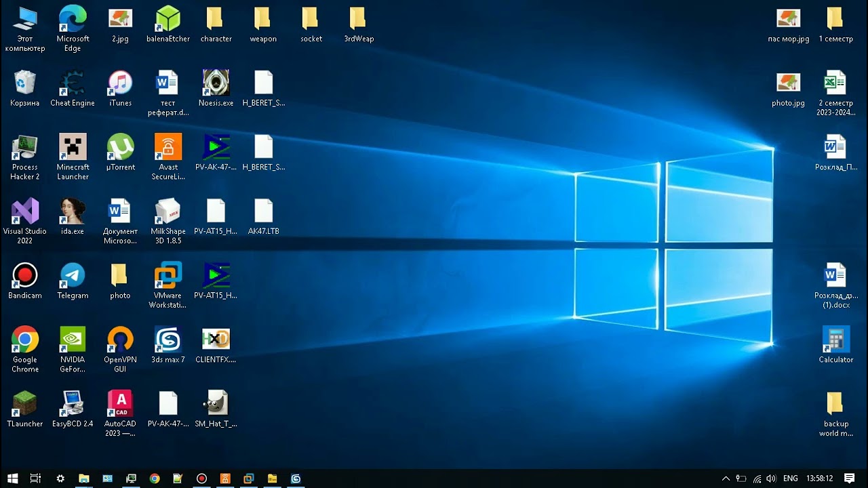Image resolution: width=868 pixels, height=488 pixels.
Task: Select the backup world folder
Action: click(835, 414)
